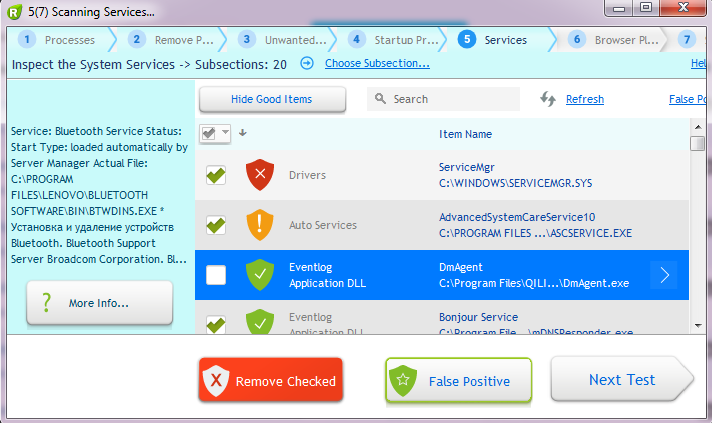This screenshot has height=423, width=712.
Task: Go to the Browser Pl... step tab
Action: click(614, 40)
